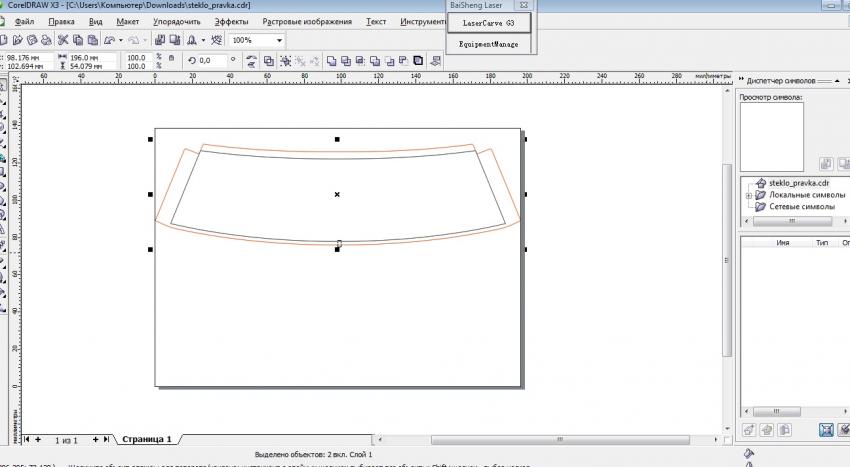Click the Print icon in standard toolbar
850x467 pixels.
(x=47, y=40)
